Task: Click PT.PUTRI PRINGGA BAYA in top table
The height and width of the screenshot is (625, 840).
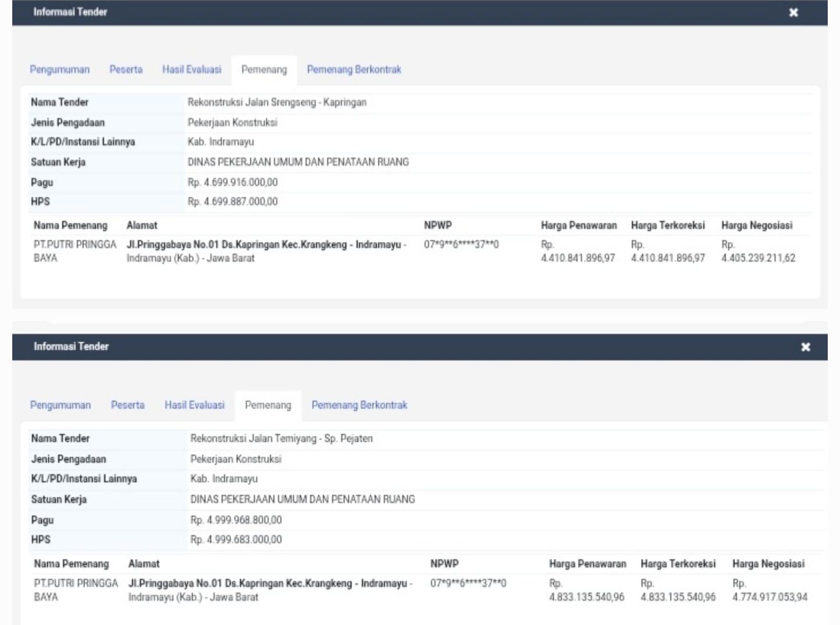Action: pos(75,251)
